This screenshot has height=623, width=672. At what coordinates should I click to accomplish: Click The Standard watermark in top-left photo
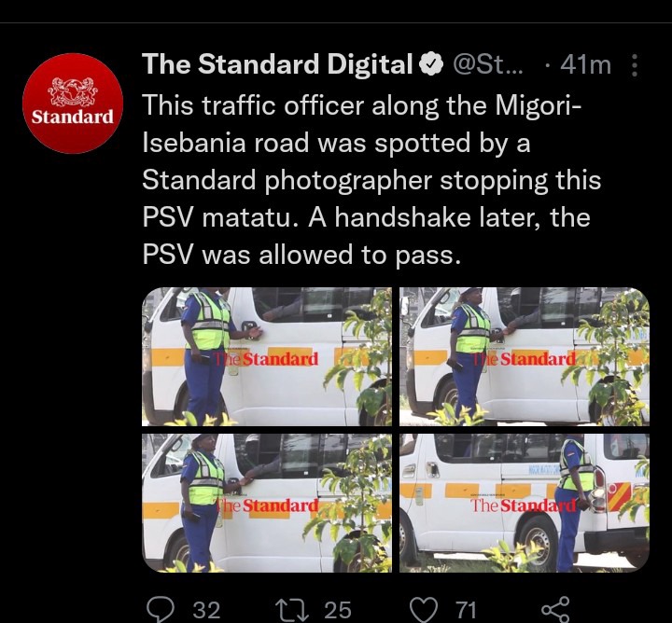click(x=267, y=359)
